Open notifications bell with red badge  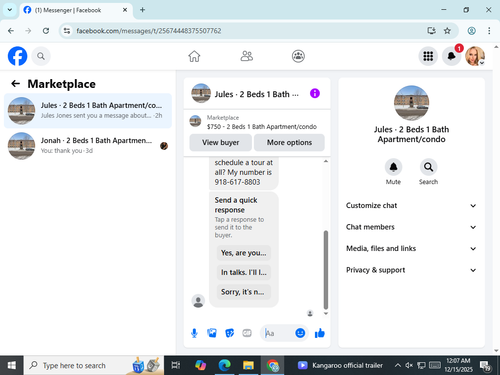click(x=452, y=56)
